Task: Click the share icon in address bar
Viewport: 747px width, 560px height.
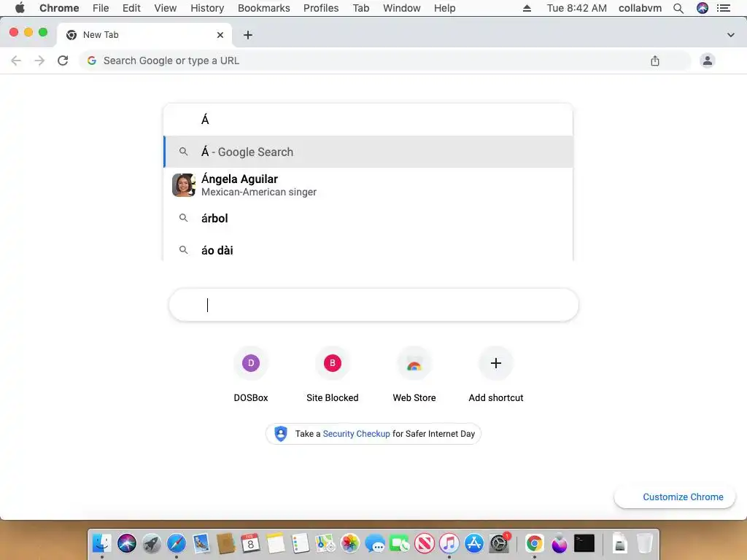Action: [655, 61]
